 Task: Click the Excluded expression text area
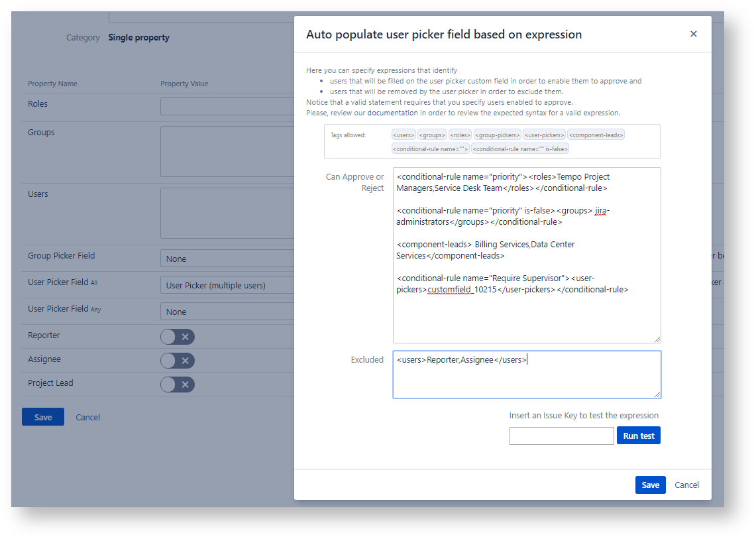coord(527,375)
